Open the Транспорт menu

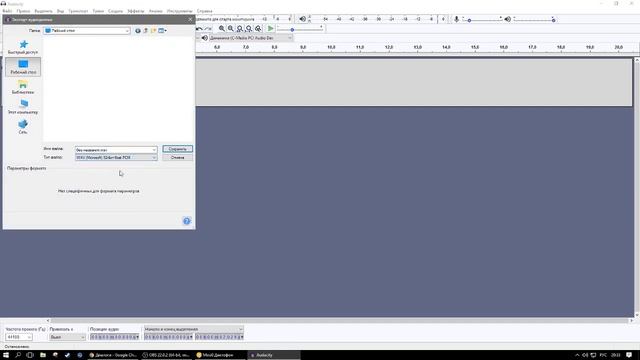78,11
